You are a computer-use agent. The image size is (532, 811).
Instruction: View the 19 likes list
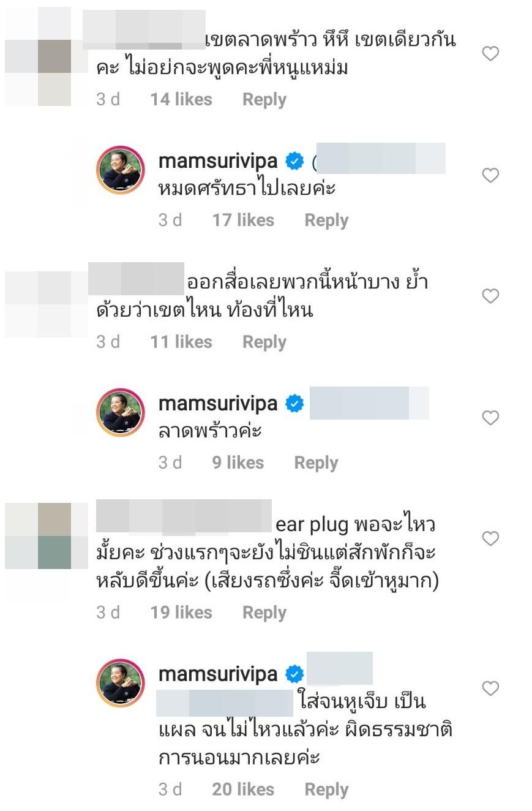pos(181,613)
